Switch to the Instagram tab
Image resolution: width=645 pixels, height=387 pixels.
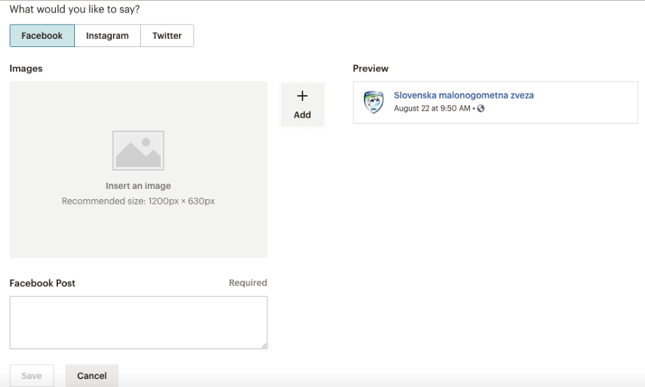point(107,35)
